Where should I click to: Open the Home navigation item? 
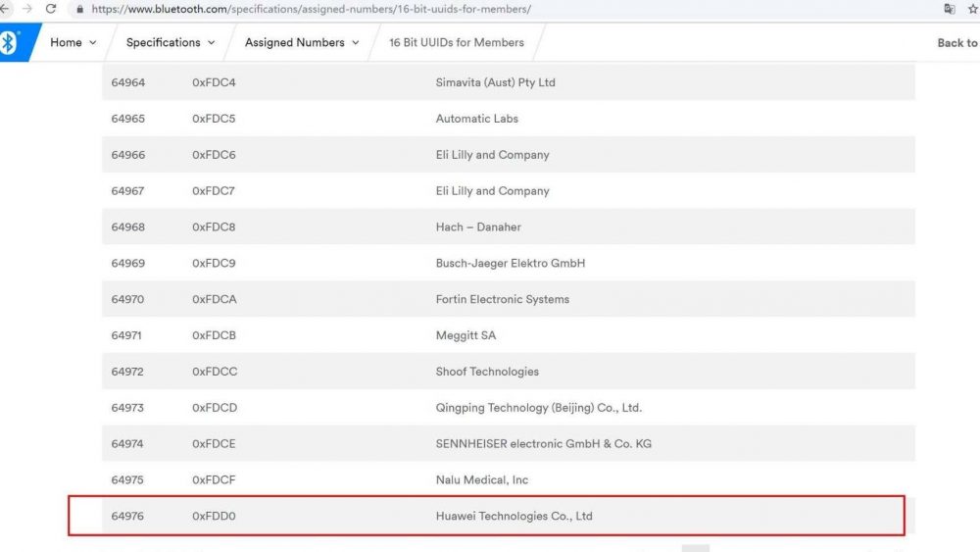pyautogui.click(x=66, y=43)
